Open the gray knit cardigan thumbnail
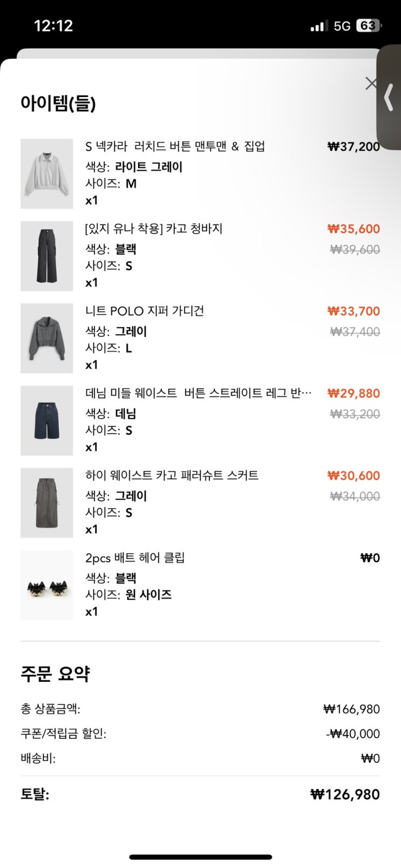This screenshot has height=868, width=401. coord(46,338)
